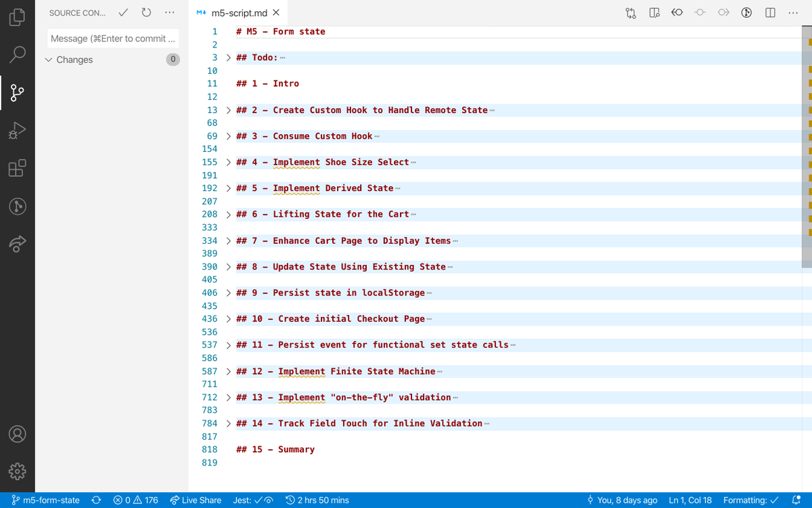Image resolution: width=812 pixels, height=508 pixels.
Task: Open changes with previous revision
Action: [x=677, y=13]
